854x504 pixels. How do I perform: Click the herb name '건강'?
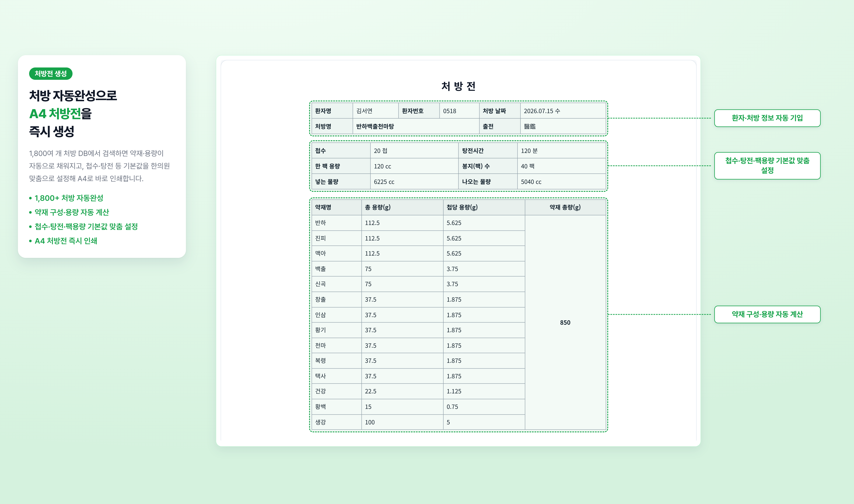click(x=321, y=391)
